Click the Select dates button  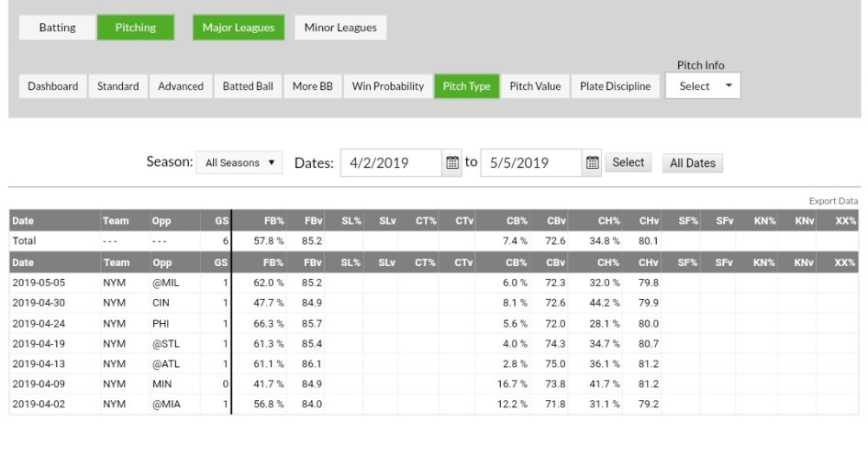(629, 162)
